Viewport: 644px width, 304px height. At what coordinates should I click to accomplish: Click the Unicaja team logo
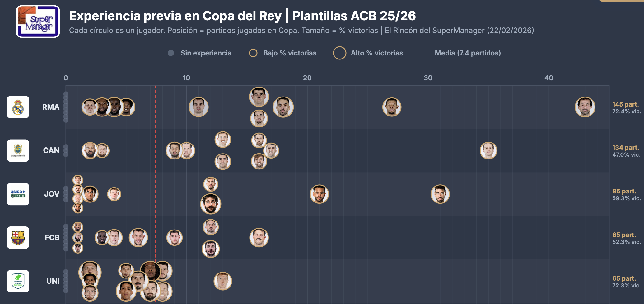[18, 281]
